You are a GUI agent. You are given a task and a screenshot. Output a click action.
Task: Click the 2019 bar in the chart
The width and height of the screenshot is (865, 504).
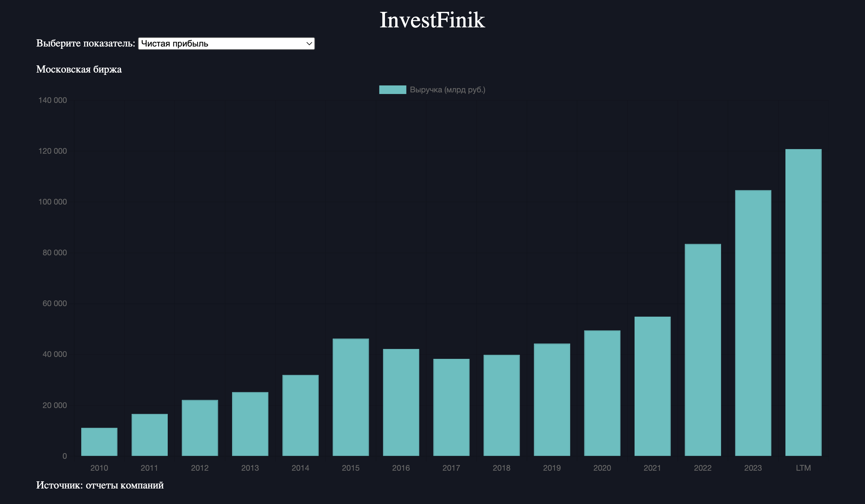(552, 399)
